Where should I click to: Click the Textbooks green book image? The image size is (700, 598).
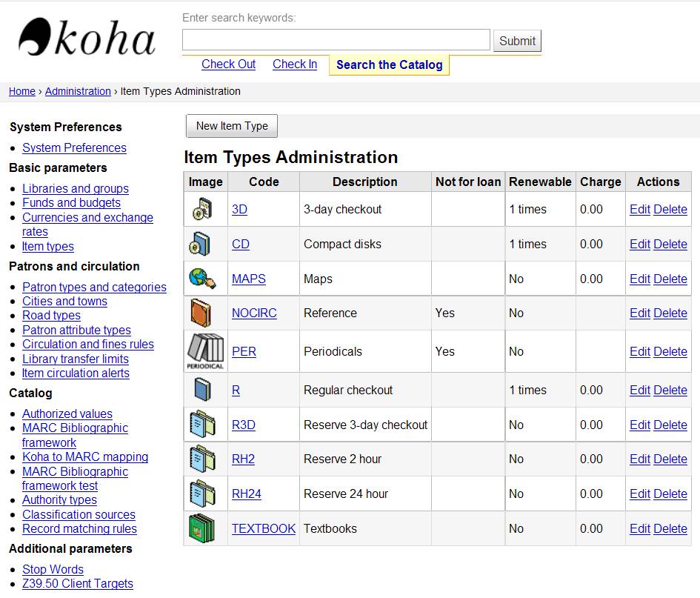(201, 528)
